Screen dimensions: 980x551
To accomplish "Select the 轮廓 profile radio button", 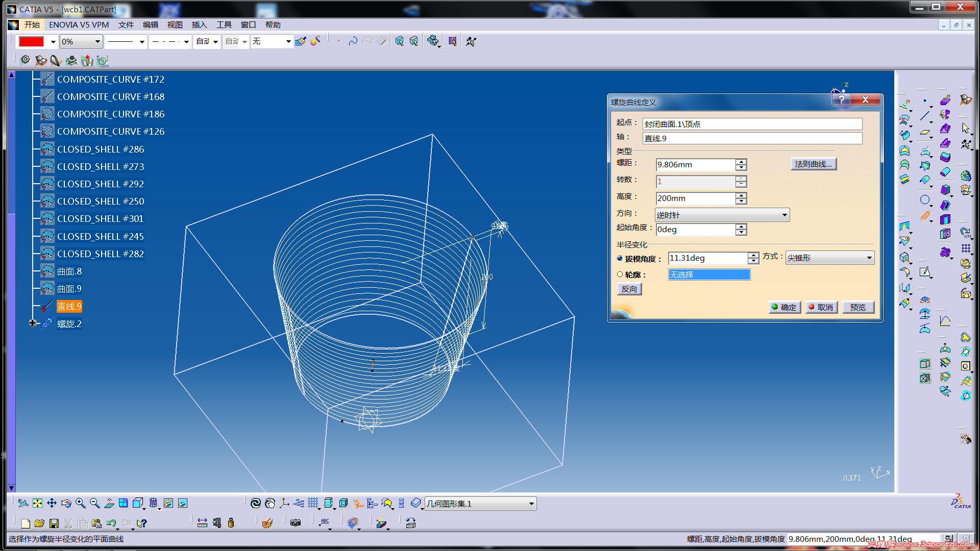I will click(x=620, y=274).
